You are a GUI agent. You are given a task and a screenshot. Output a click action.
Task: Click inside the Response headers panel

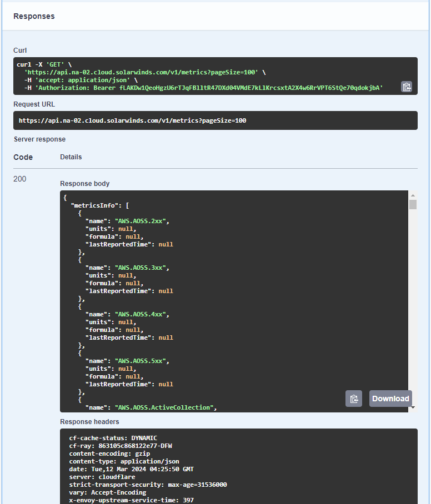(222, 469)
